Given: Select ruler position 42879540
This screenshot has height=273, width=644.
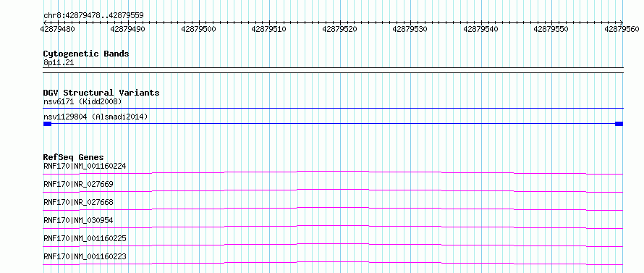Looking at the screenshot, I should pyautogui.click(x=480, y=29).
